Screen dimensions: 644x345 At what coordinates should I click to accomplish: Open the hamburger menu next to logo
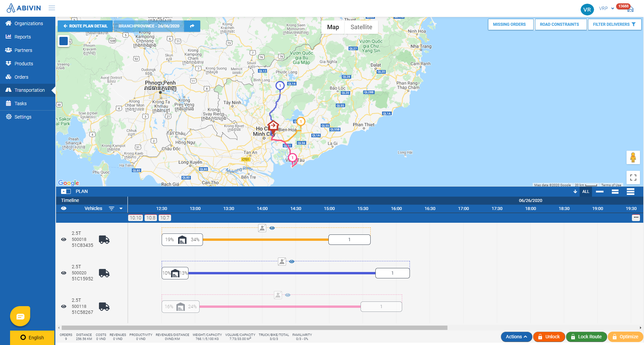pyautogui.click(x=52, y=8)
